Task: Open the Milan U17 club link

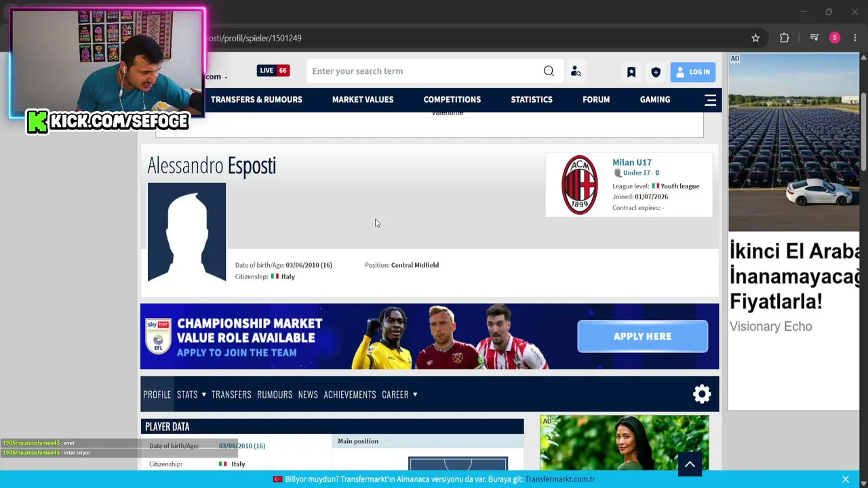Action: pyautogui.click(x=632, y=163)
